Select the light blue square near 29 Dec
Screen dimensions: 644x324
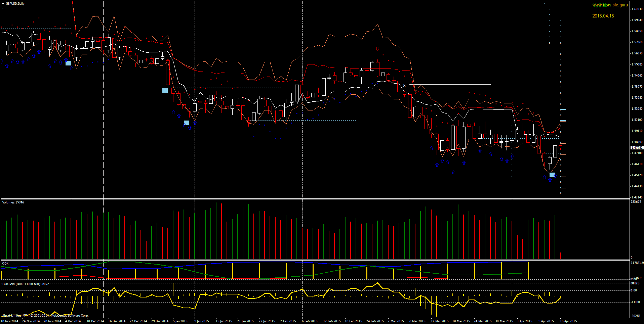click(165, 90)
